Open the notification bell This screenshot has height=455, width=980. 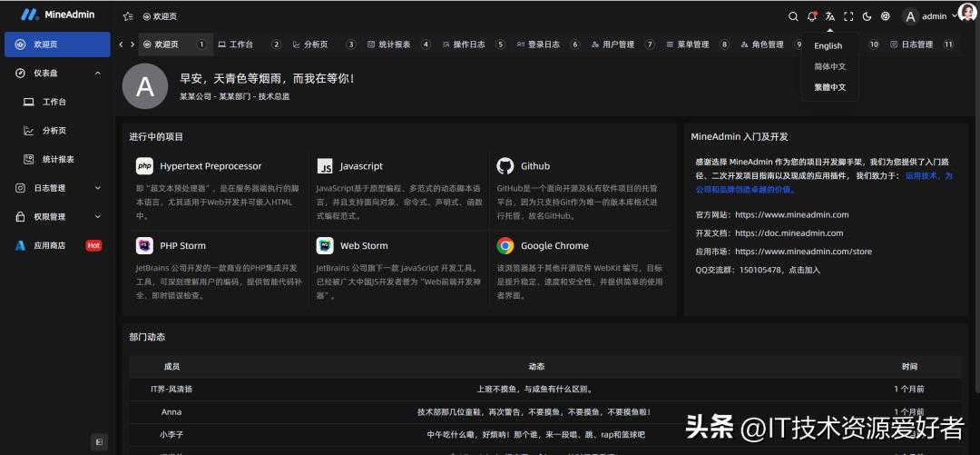(812, 16)
